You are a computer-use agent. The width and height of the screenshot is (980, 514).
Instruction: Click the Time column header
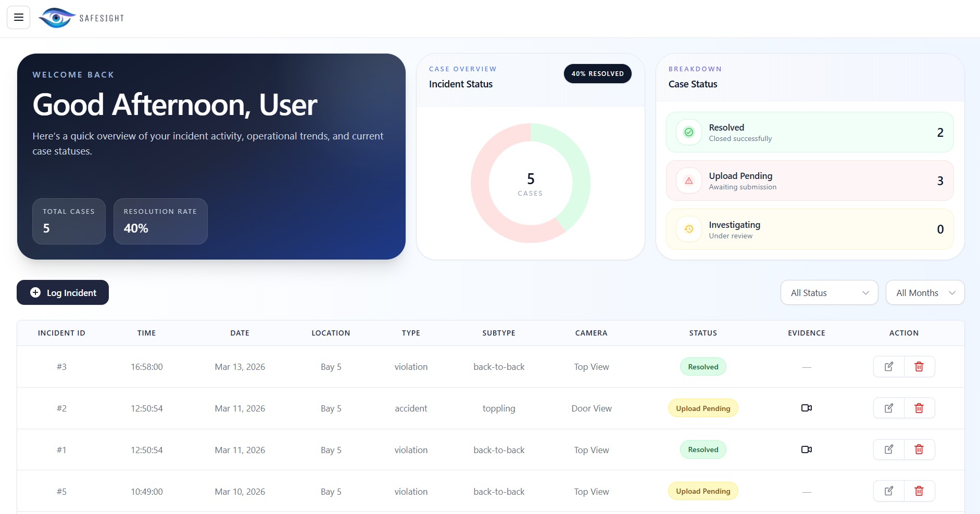147,333
